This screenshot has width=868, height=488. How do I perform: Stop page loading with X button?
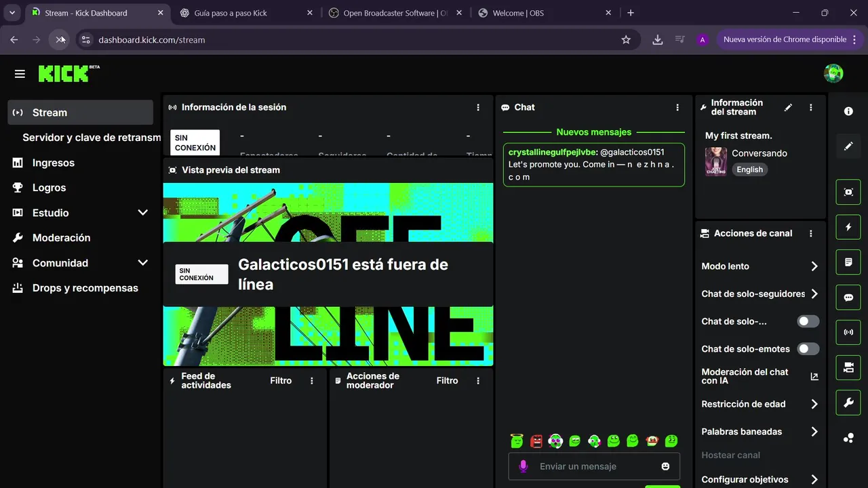coord(59,40)
